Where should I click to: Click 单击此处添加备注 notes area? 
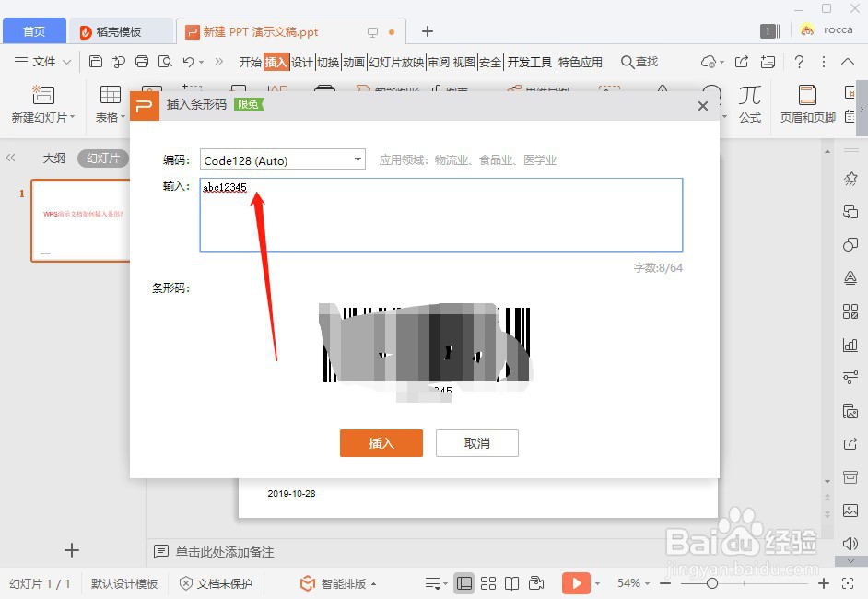click(224, 552)
